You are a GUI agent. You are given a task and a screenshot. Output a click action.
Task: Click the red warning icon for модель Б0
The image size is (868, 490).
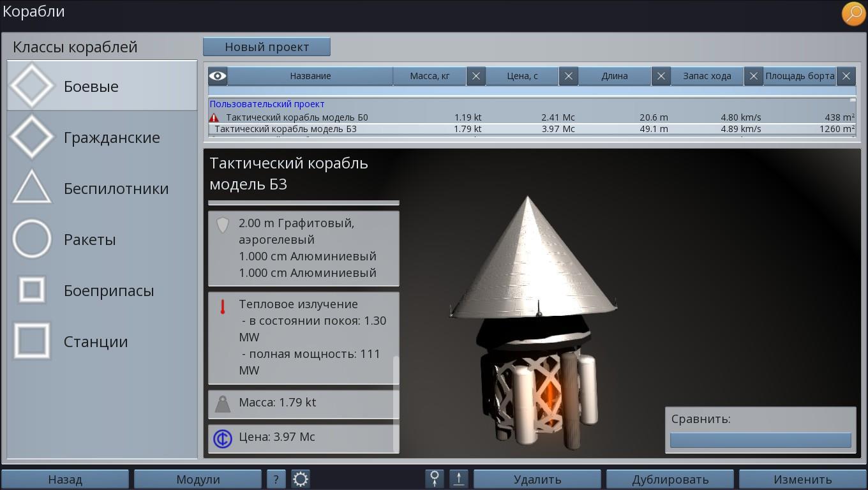click(214, 117)
